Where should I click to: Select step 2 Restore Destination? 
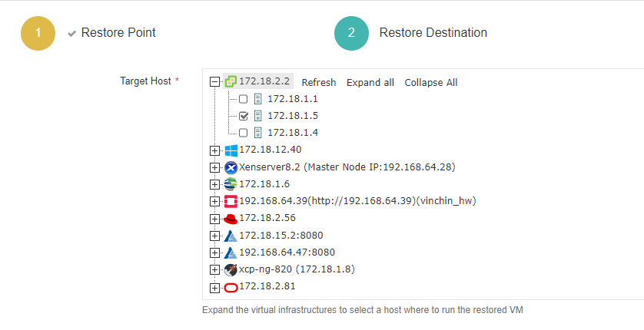(x=352, y=33)
